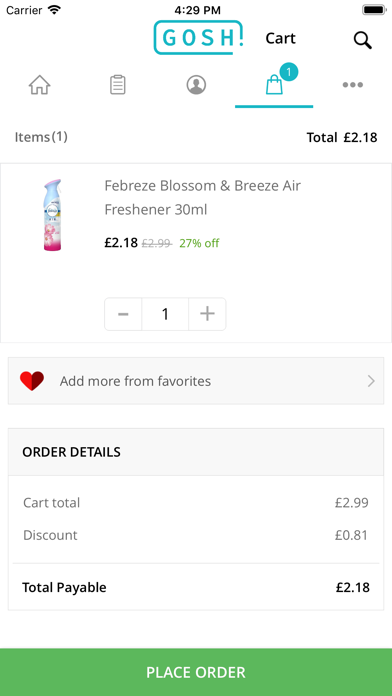Click the red heart favorites icon
The width and height of the screenshot is (392, 696).
point(32,381)
